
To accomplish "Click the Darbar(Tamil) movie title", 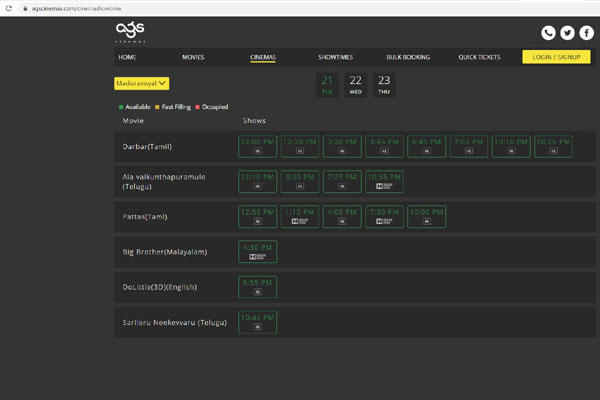I will tap(147, 147).
